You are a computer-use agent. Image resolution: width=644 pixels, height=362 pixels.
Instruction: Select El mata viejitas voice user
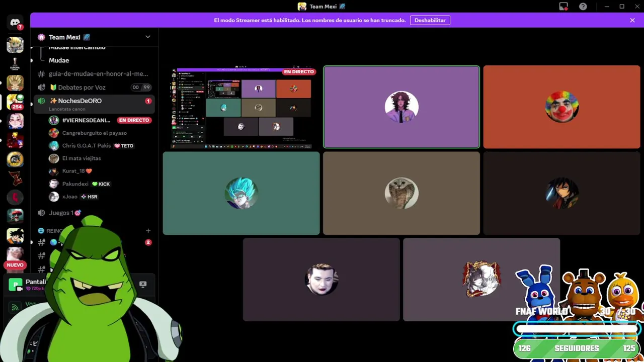82,158
